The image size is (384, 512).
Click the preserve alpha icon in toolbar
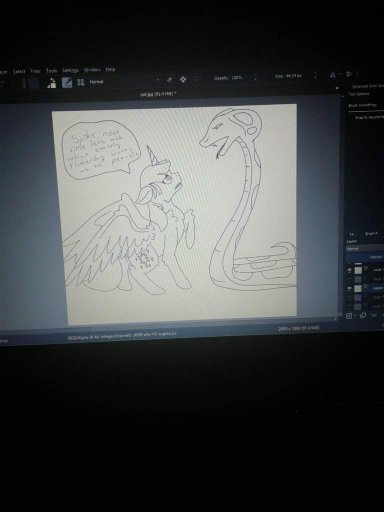coord(183,79)
